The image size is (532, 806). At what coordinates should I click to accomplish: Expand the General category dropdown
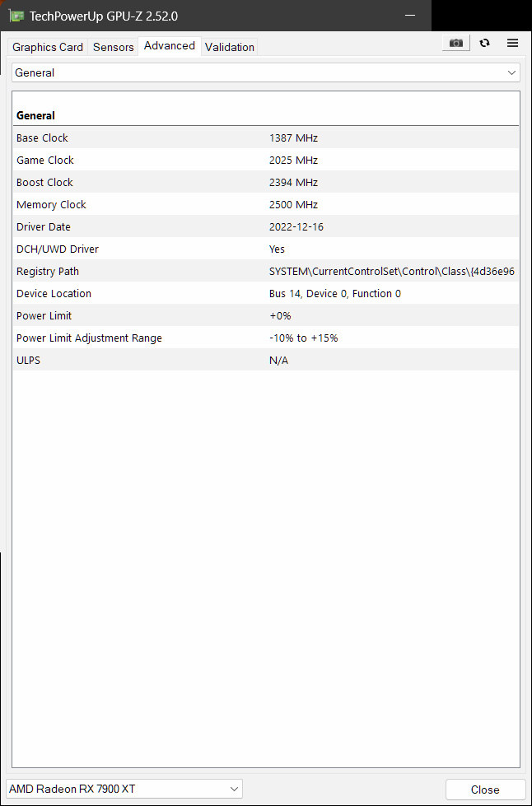pos(265,72)
